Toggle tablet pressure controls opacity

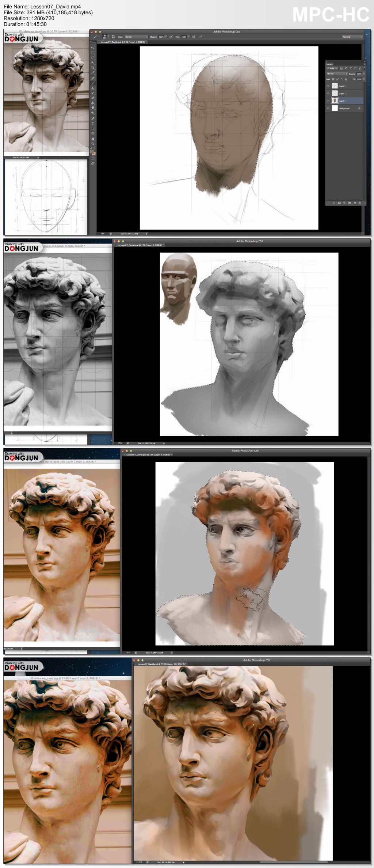coord(171,37)
